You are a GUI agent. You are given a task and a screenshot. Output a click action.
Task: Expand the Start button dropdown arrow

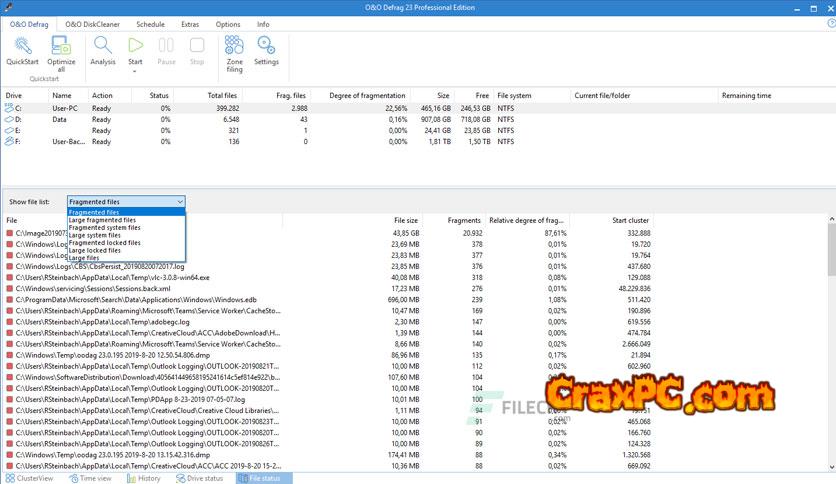click(135, 71)
